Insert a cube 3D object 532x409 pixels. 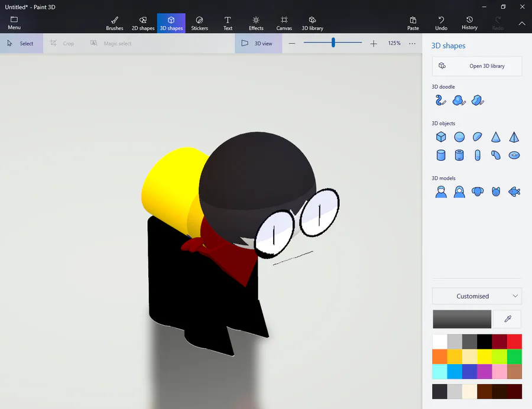point(441,137)
